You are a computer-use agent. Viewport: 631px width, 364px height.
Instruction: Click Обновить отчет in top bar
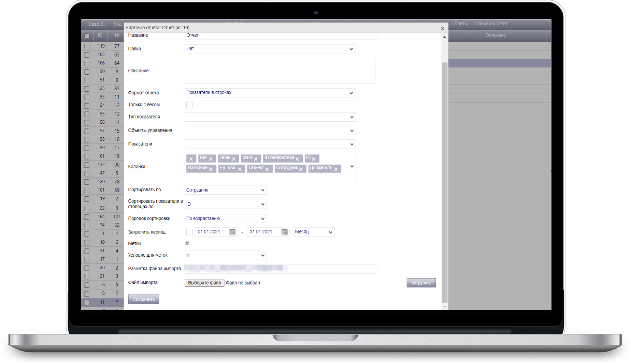[x=491, y=24]
